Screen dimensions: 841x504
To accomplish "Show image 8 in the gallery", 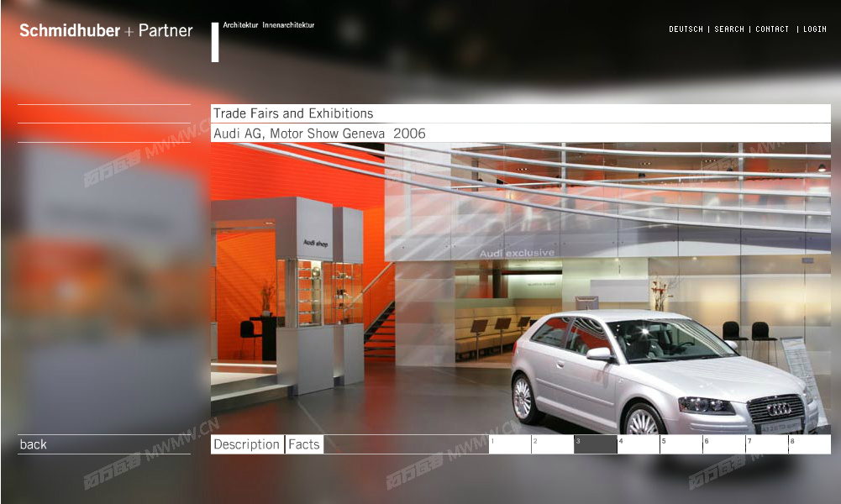I will (810, 444).
